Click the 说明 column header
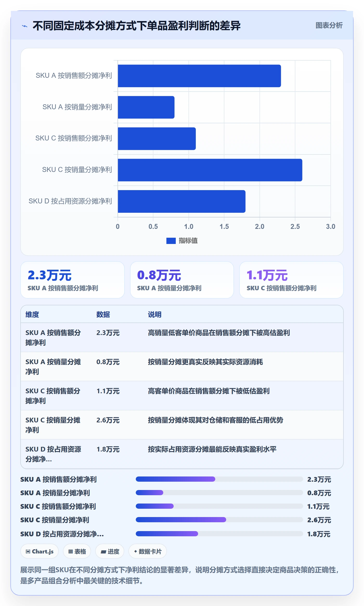The width and height of the screenshot is (364, 606). [155, 314]
